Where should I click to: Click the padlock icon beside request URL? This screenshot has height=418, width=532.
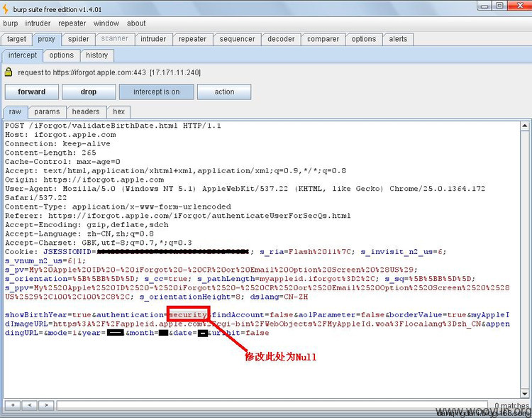coord(9,72)
